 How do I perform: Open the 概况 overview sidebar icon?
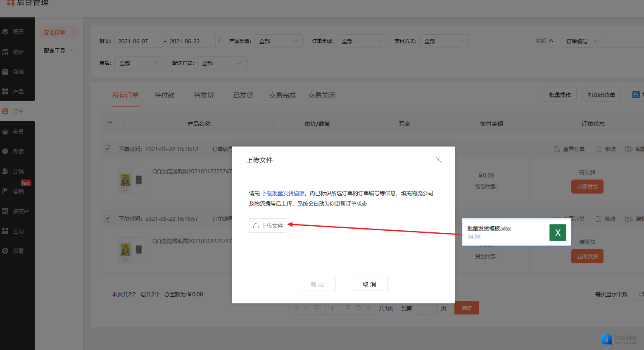5,32
